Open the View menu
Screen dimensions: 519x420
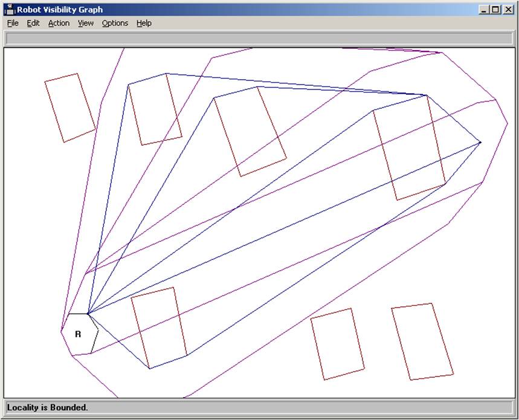click(x=86, y=23)
